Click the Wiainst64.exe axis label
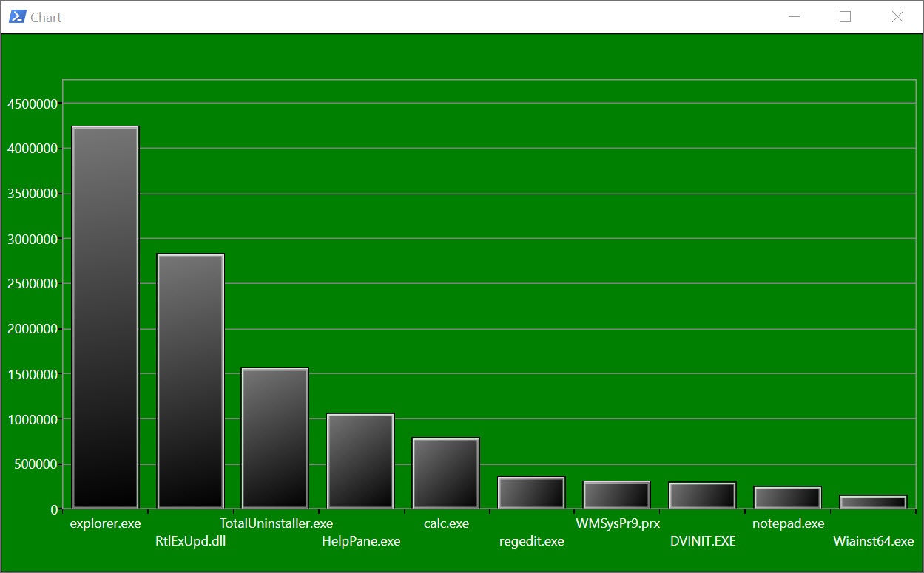This screenshot has width=924, height=573. pyautogui.click(x=874, y=541)
